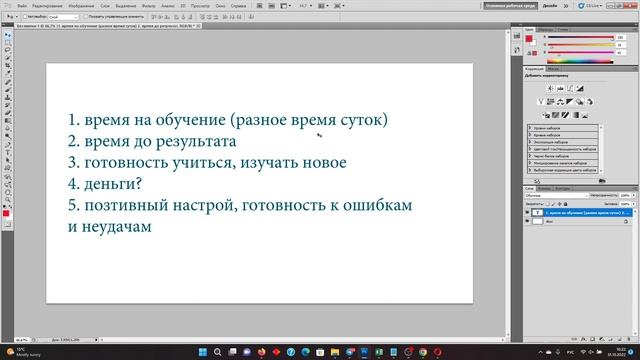Show more workspaces via double-arrow button

[566, 6]
